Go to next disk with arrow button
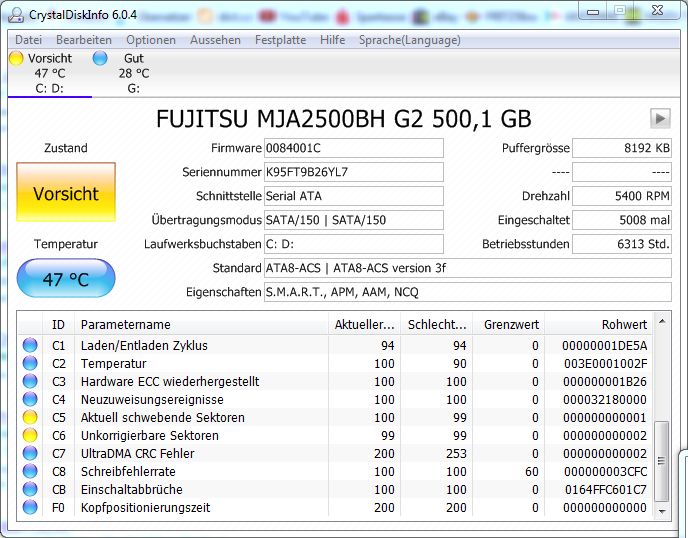 [660, 118]
